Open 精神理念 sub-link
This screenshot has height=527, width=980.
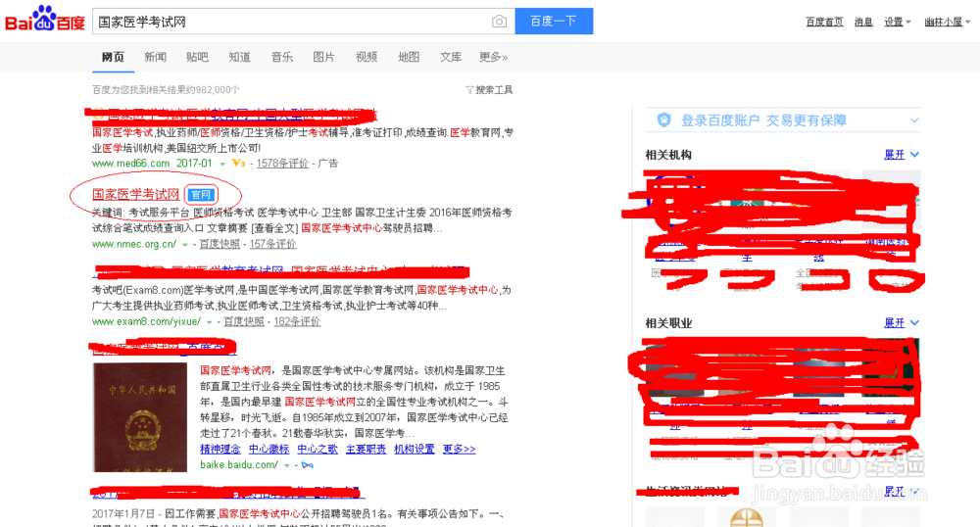[x=220, y=449]
